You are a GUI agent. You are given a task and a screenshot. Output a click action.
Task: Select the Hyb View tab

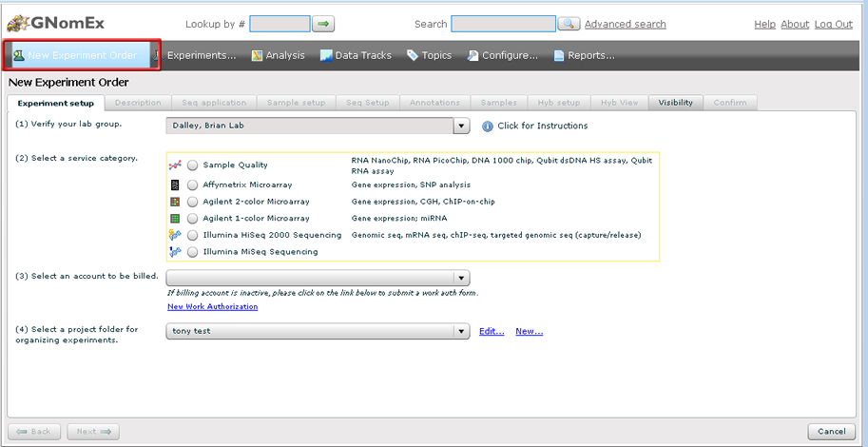pyautogui.click(x=620, y=103)
